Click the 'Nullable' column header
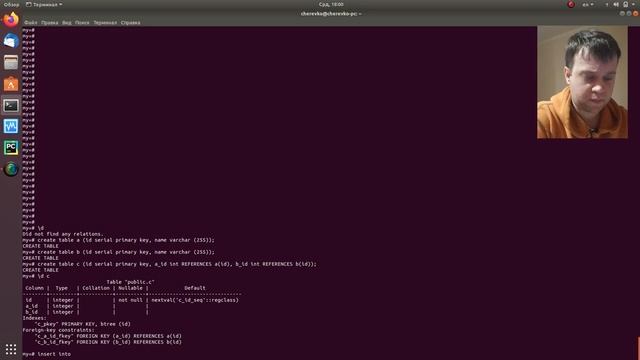The height and width of the screenshot is (360, 640). (x=131, y=288)
